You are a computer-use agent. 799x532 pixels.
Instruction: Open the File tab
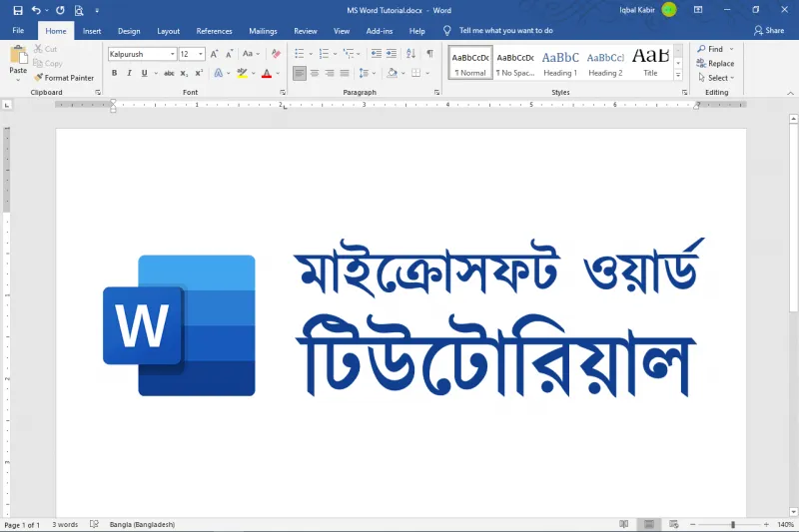point(18,31)
